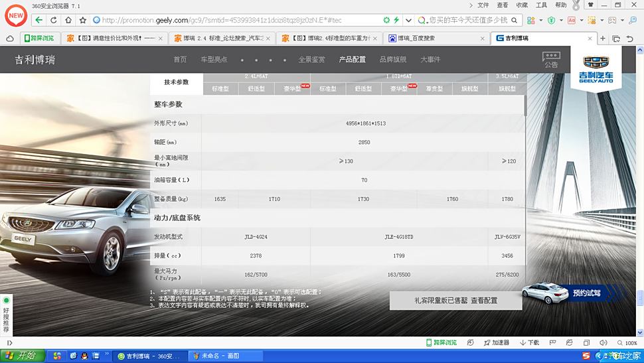This screenshot has height=363, width=644.
Task: Go back using the browser back arrow
Action: click(x=39, y=20)
